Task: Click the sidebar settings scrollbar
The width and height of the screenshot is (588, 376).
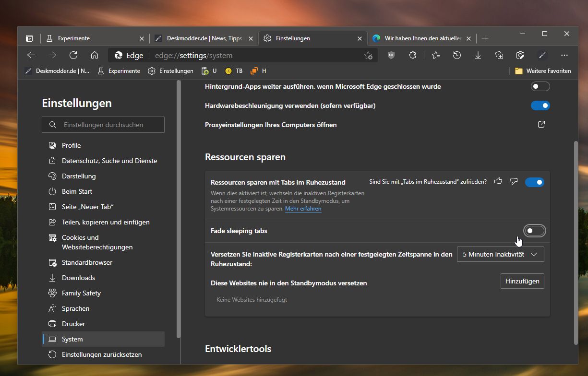Action: point(179,209)
